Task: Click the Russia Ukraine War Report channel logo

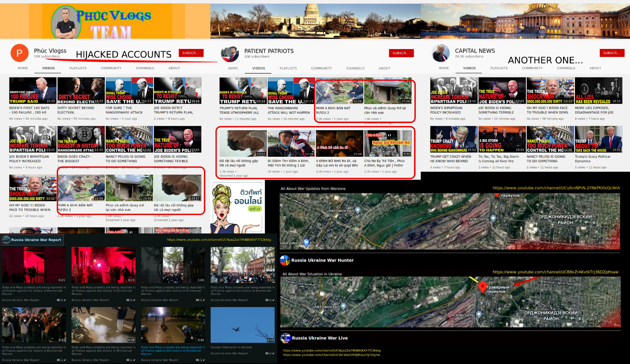Action: 6,240
